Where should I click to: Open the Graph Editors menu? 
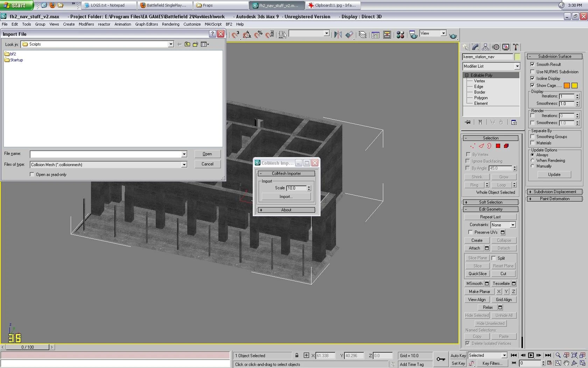pos(146,24)
